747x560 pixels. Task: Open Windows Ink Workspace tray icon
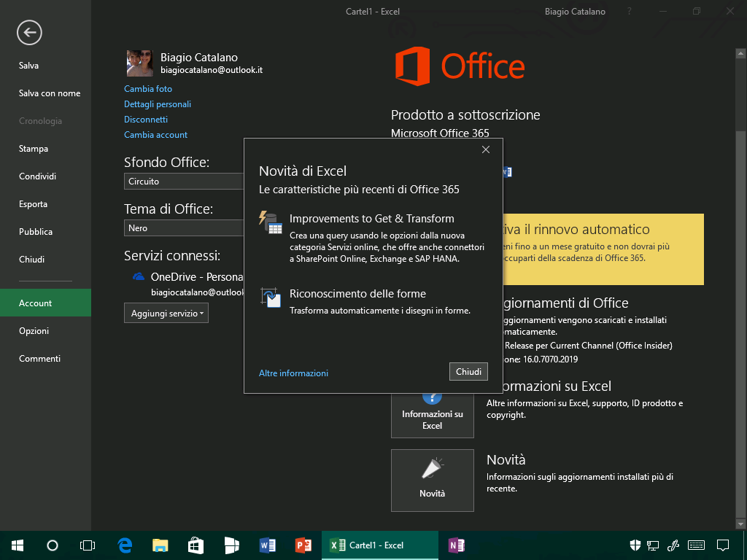tap(673, 545)
